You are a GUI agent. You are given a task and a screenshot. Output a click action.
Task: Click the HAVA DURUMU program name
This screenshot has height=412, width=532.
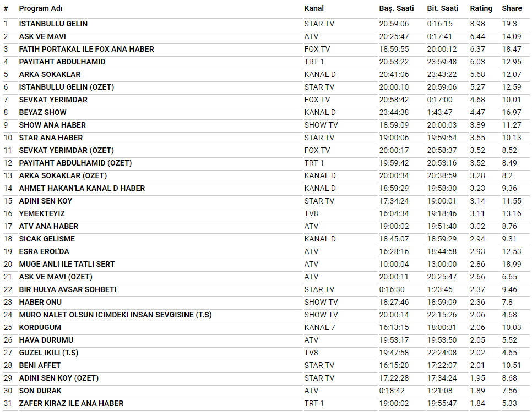46,340
